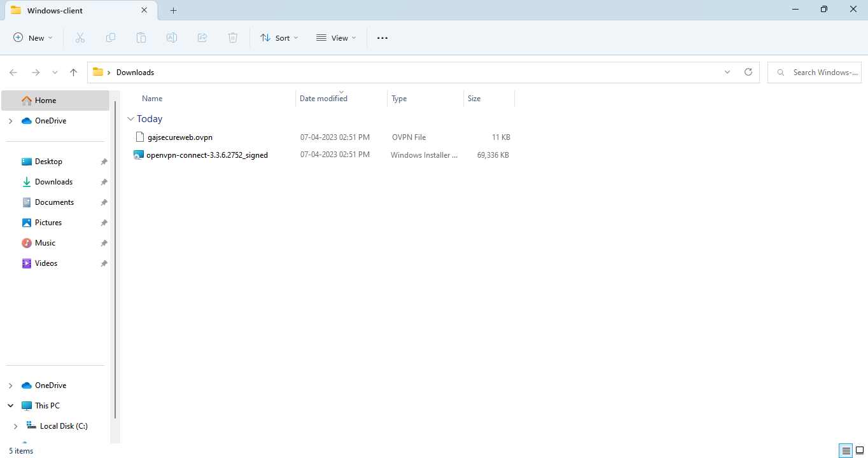Refresh the Downloads folder view
This screenshot has height=458, width=868.
pos(748,73)
